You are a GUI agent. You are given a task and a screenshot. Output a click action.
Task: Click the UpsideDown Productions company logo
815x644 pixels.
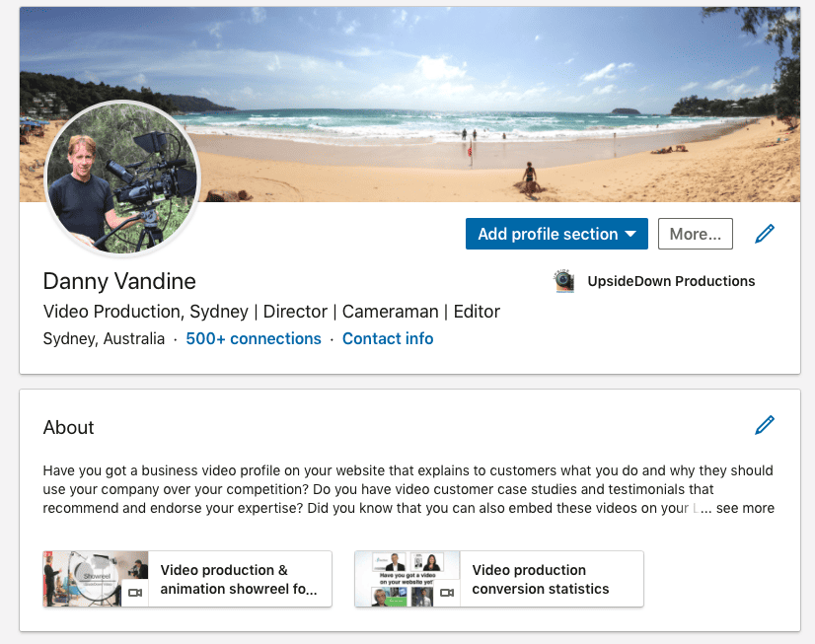(x=564, y=281)
